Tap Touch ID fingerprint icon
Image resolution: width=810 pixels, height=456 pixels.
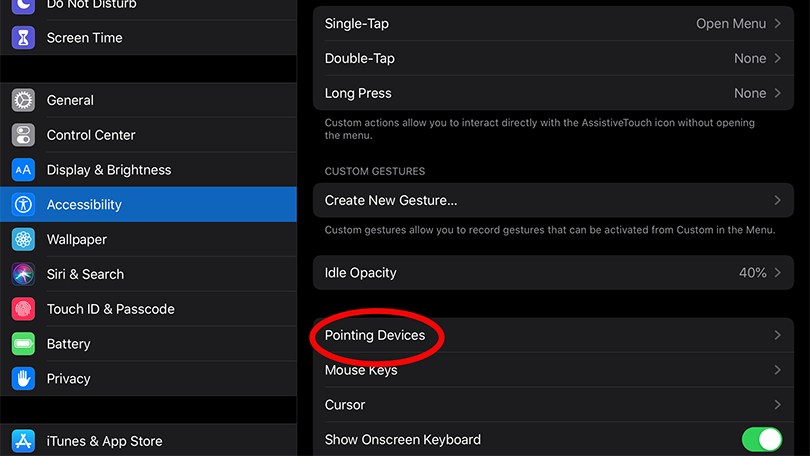coord(23,309)
